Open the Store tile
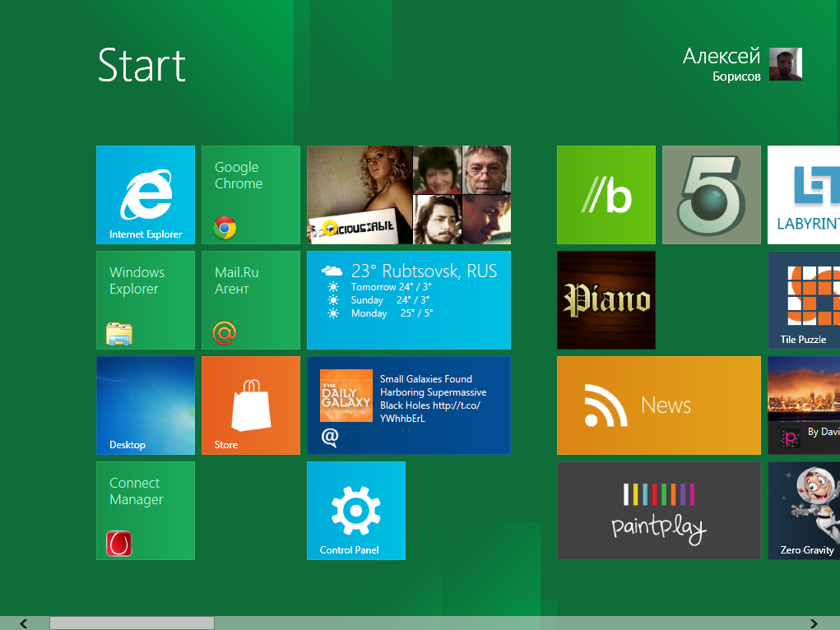The width and height of the screenshot is (840, 630). pos(251,405)
